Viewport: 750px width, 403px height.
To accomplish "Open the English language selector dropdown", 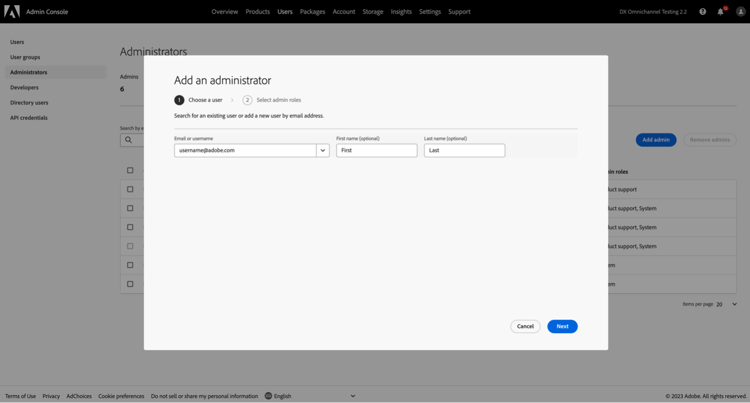I will [x=310, y=396].
